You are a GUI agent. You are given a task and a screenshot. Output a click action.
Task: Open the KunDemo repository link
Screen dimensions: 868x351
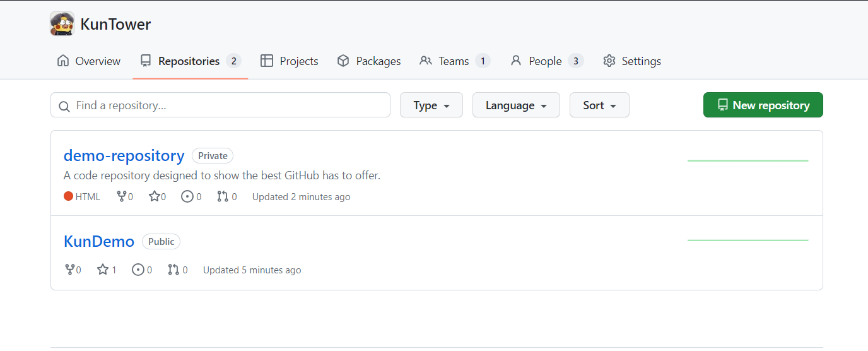[x=99, y=241]
